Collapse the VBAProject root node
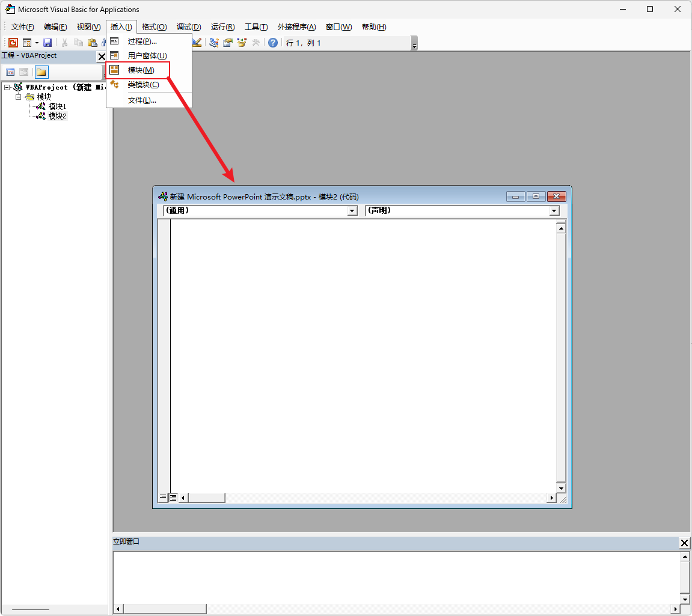Screen dimensions: 692x616 coord(7,87)
